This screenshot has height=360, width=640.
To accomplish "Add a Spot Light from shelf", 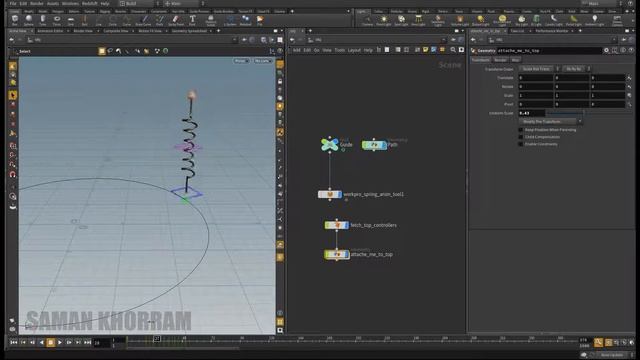I will [401, 20].
